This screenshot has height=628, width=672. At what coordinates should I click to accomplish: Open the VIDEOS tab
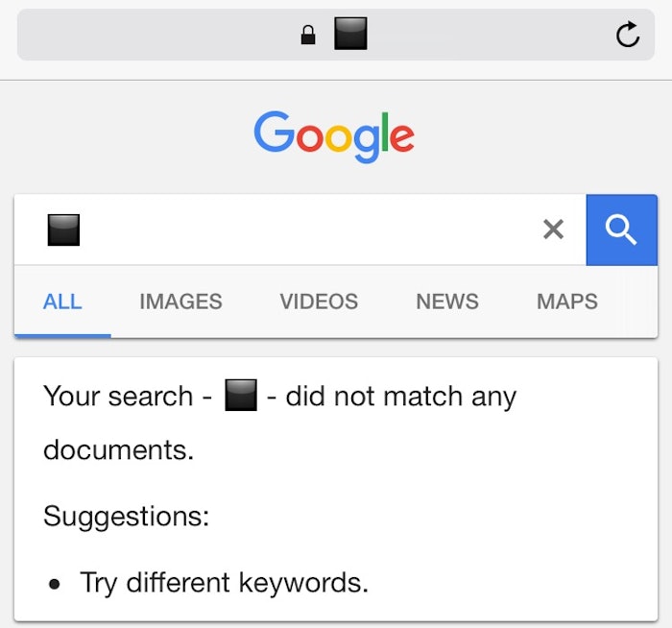[x=319, y=302]
